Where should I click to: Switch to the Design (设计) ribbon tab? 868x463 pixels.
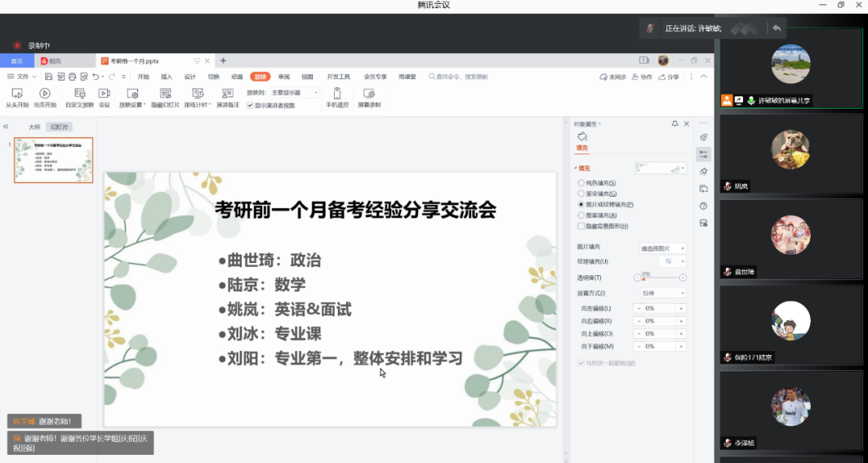coord(189,77)
